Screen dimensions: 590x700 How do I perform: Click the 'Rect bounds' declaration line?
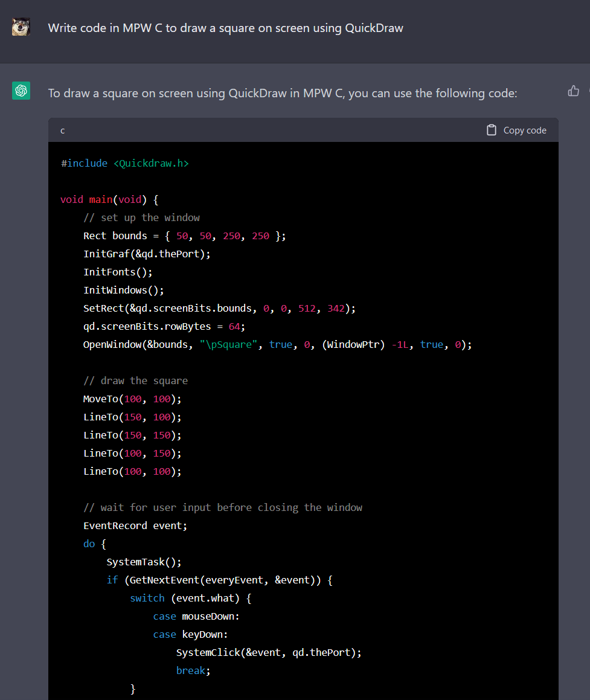[x=184, y=236]
